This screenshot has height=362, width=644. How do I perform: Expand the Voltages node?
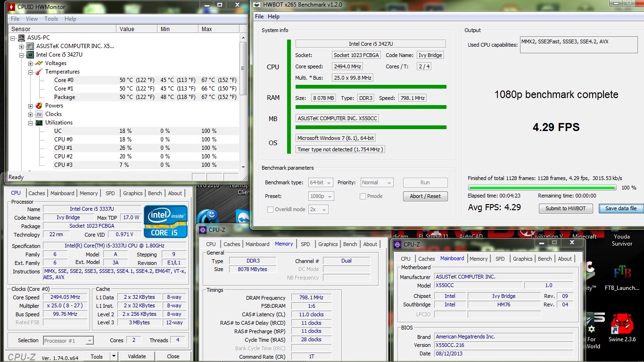(x=31, y=63)
